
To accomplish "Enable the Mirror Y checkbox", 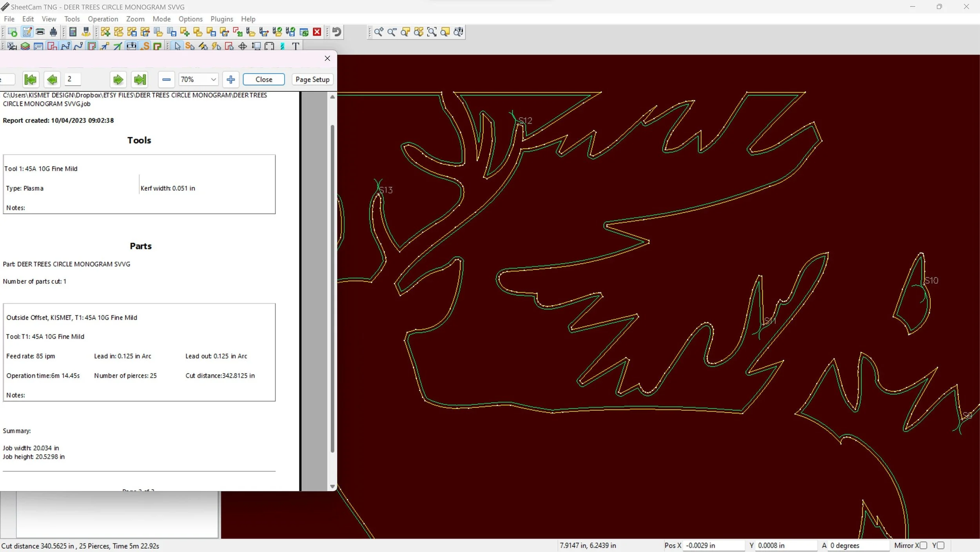I will (x=941, y=545).
